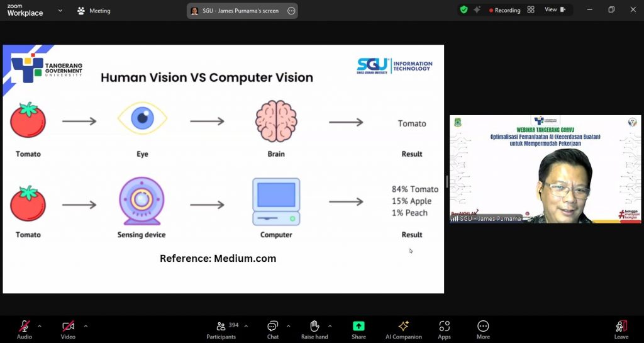
Task: Click the green encryption shield icon
Action: (x=464, y=10)
